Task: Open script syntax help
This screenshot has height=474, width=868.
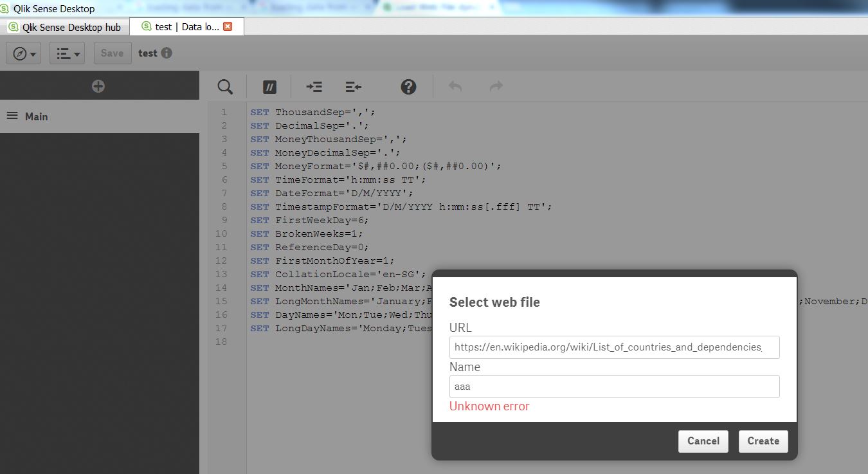Action: [x=408, y=87]
